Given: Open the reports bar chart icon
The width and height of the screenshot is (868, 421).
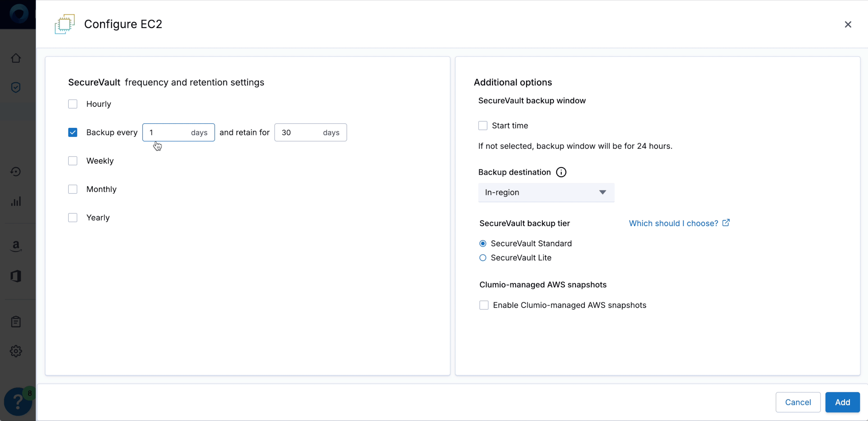Looking at the screenshot, I should coord(16,201).
